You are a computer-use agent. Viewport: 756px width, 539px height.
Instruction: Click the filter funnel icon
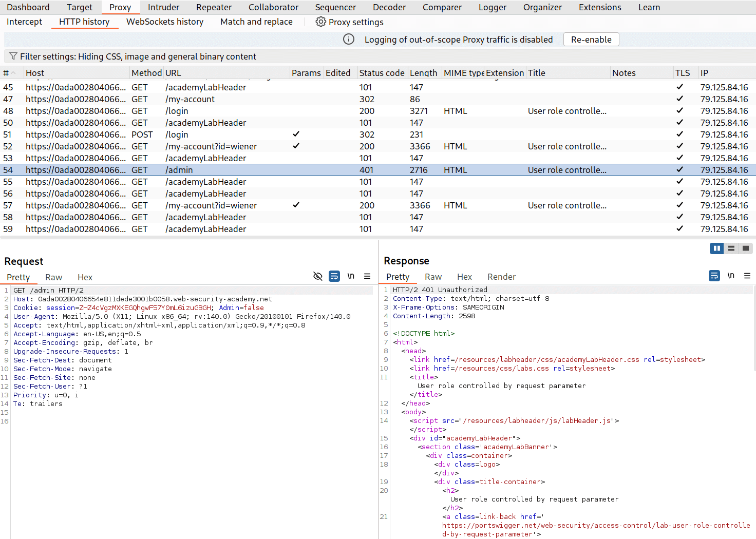11,56
